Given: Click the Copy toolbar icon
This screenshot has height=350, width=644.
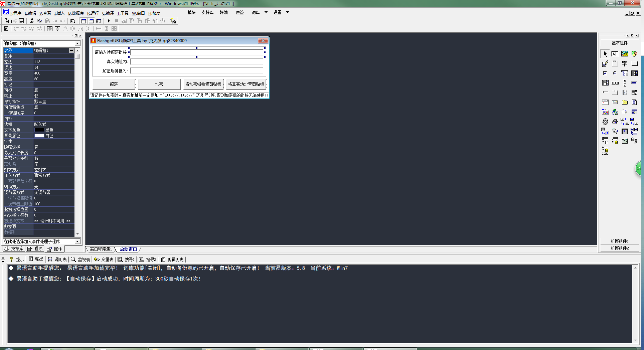Looking at the screenshot, I should pos(39,21).
